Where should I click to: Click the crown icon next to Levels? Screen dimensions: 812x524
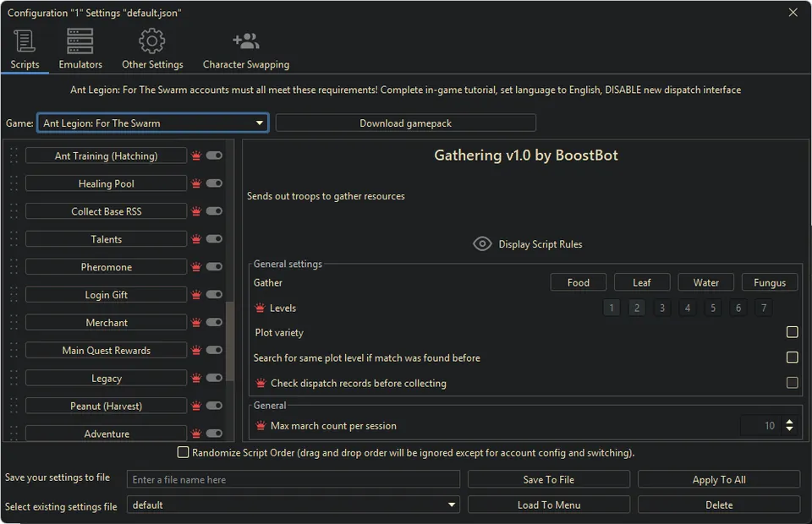tap(260, 308)
